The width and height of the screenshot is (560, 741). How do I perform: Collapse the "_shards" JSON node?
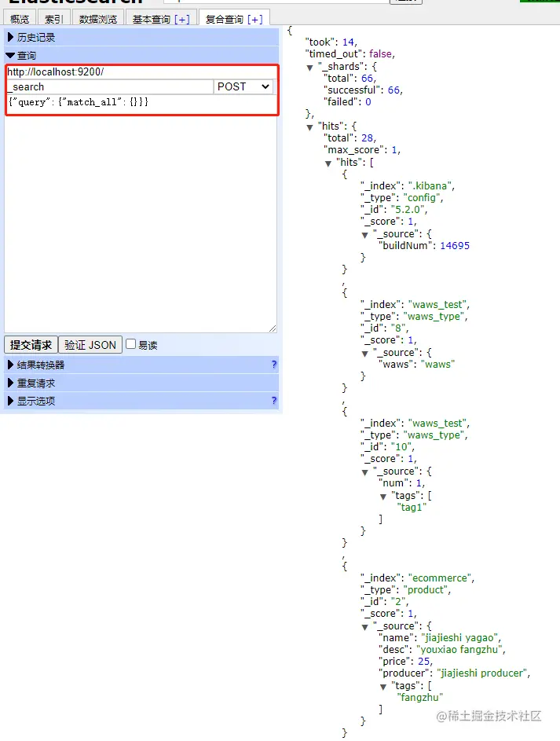[x=309, y=68]
